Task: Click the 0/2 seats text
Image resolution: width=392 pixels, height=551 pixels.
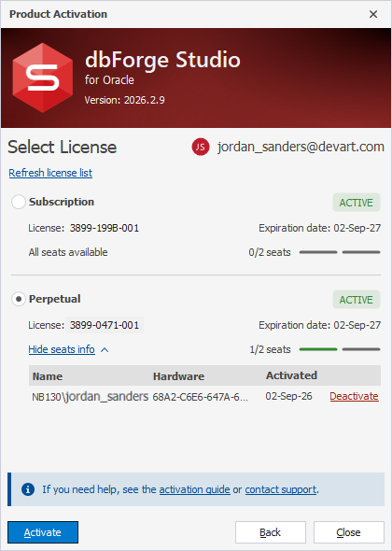Action: (x=270, y=252)
